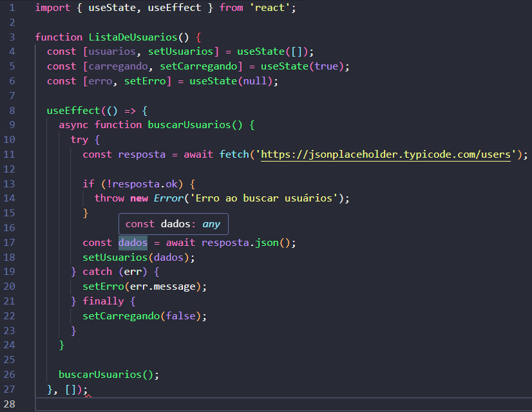Viewport: 532px width, 412px height.
Task: Click the 'usuarios' variable on line 4
Action: 112,51
